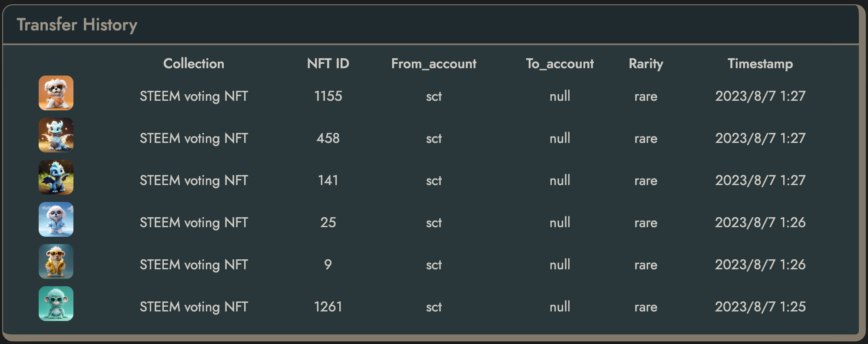Select the blue dragon thumbnail for NFT 141
The width and height of the screenshot is (868, 344).
point(56,177)
